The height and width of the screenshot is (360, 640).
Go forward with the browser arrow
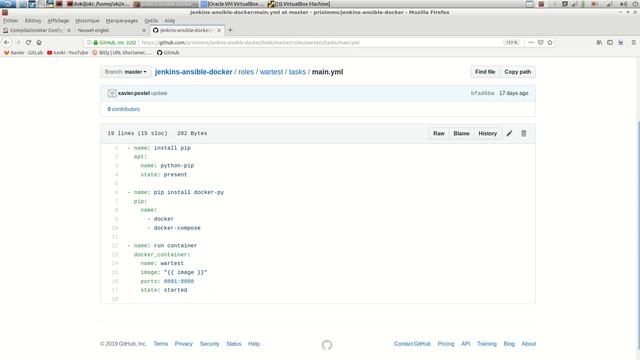(x=18, y=42)
